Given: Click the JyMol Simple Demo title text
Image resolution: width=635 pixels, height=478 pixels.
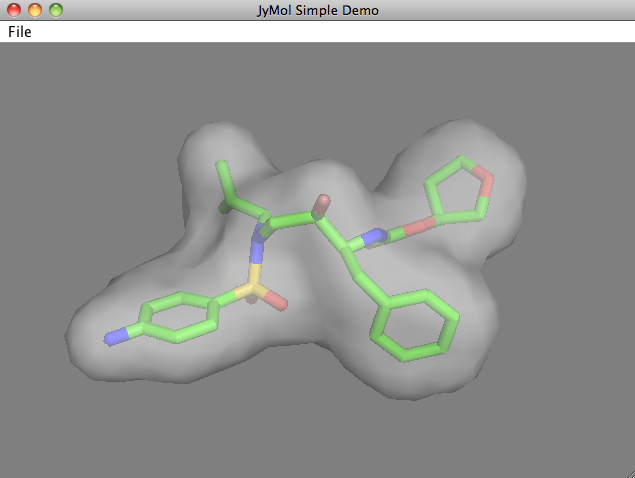Looking at the screenshot, I should click(x=317, y=10).
